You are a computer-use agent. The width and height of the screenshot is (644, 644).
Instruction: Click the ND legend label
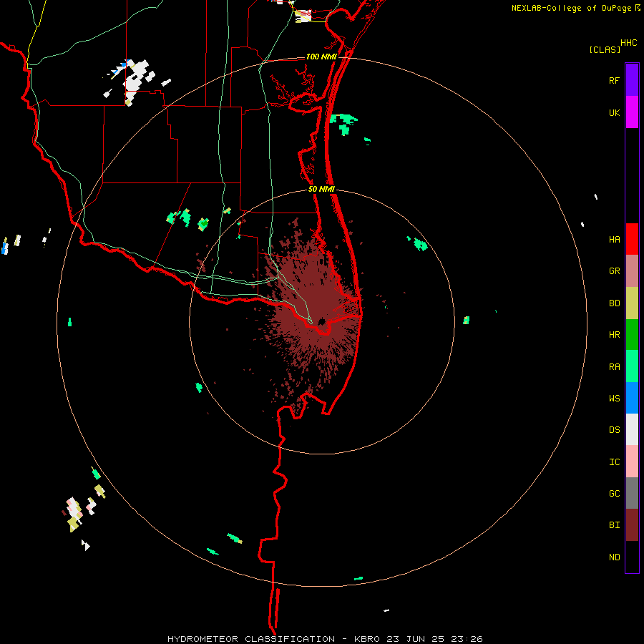point(614,557)
